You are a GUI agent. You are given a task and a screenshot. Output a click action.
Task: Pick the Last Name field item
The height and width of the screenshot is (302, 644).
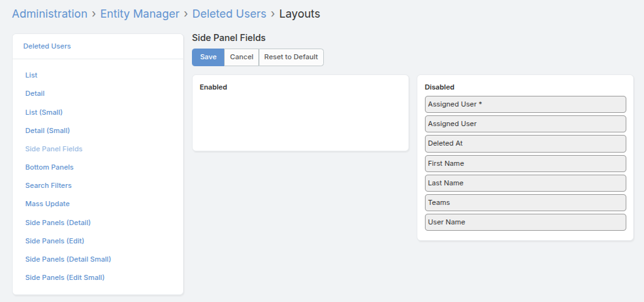(x=525, y=183)
